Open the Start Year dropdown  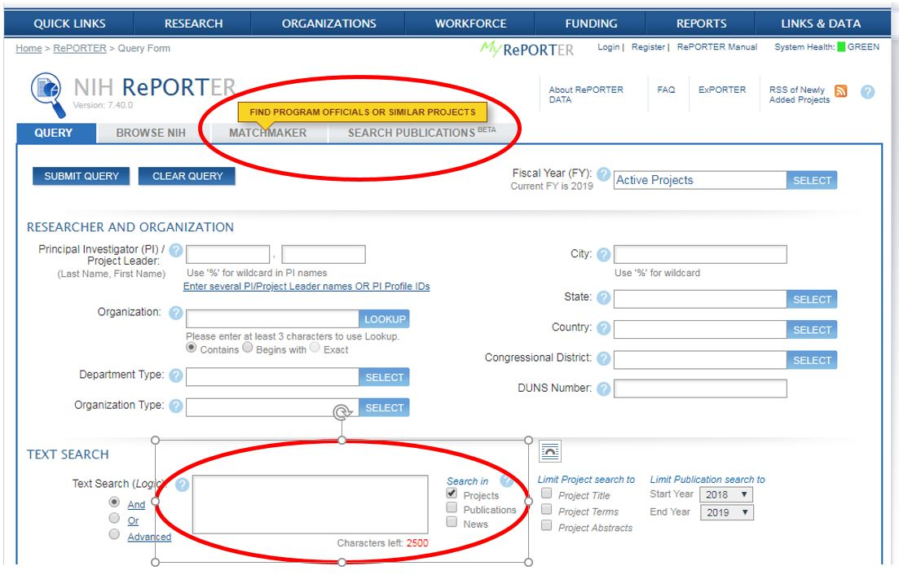click(726, 494)
